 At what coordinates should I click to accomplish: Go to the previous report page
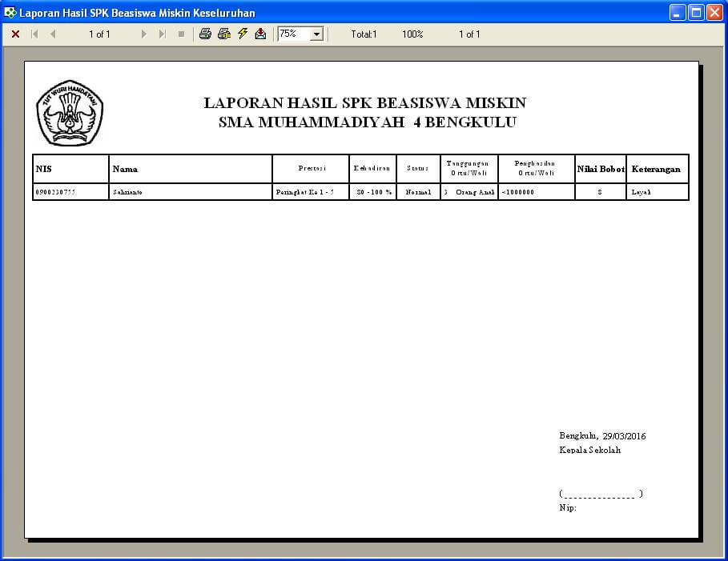(x=53, y=34)
